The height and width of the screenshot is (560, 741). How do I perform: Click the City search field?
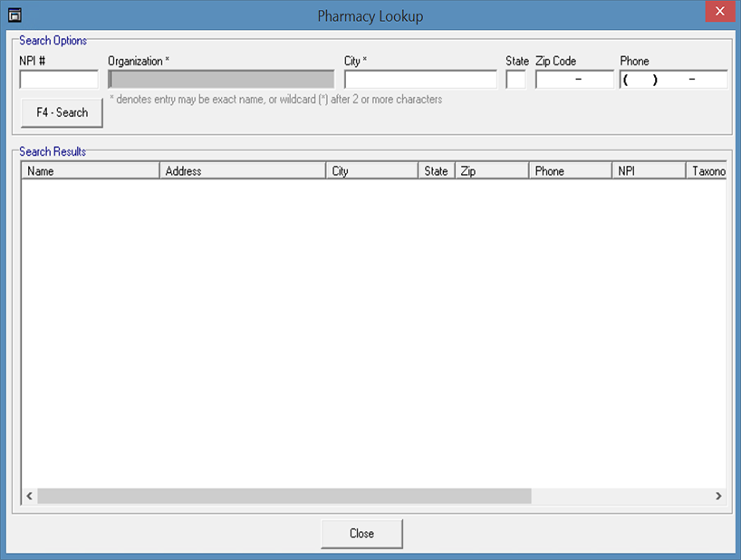[x=420, y=80]
